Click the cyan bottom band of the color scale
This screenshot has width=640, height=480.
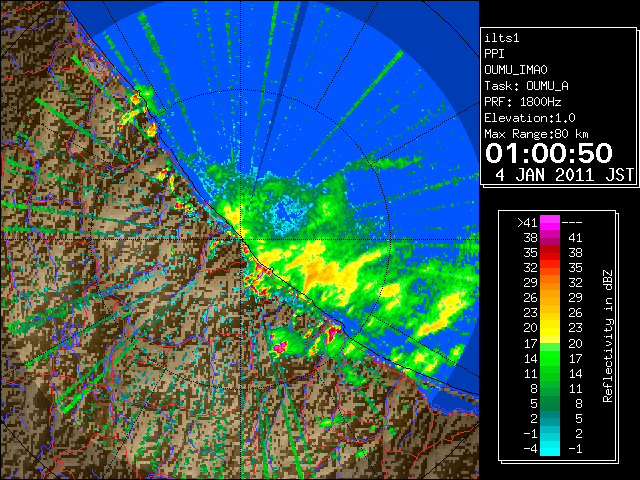[550, 449]
